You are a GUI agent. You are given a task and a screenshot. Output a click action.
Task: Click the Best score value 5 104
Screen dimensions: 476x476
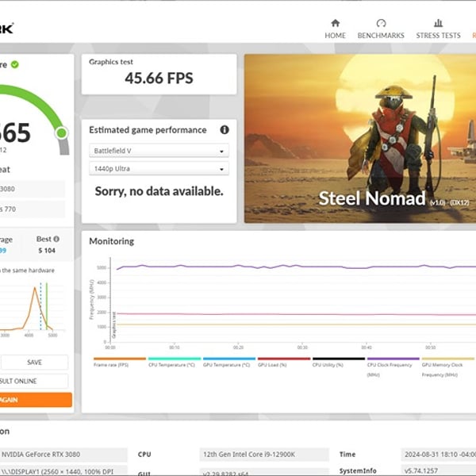click(x=47, y=251)
